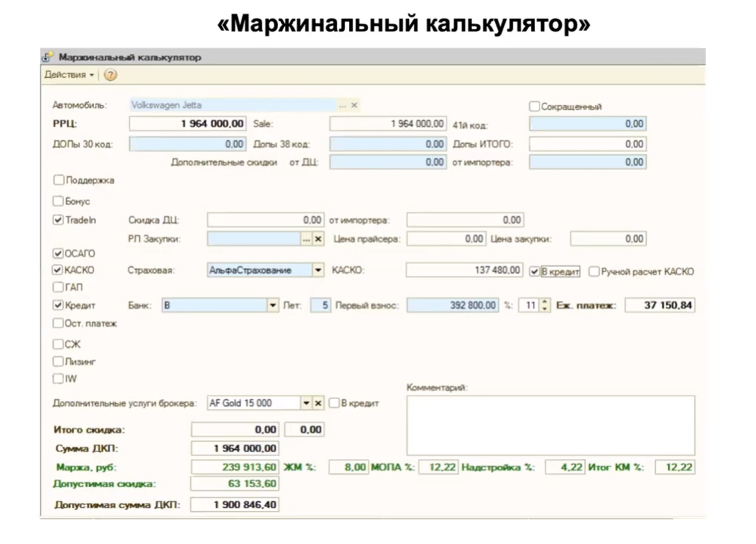Click the Лет years field
The height and width of the screenshot is (544, 756).
point(321,305)
